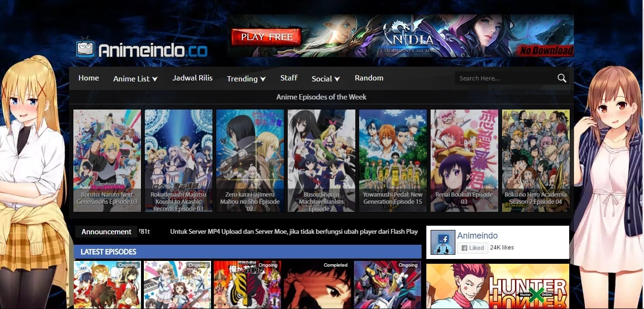
Task: Click the Anime Episodes of the Week heading
Action: coord(322,97)
